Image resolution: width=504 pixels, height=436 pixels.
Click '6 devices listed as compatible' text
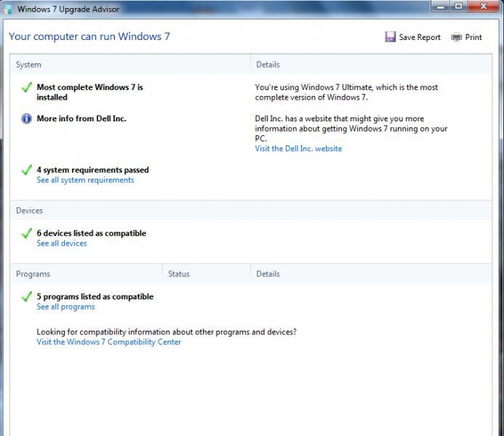click(x=92, y=233)
